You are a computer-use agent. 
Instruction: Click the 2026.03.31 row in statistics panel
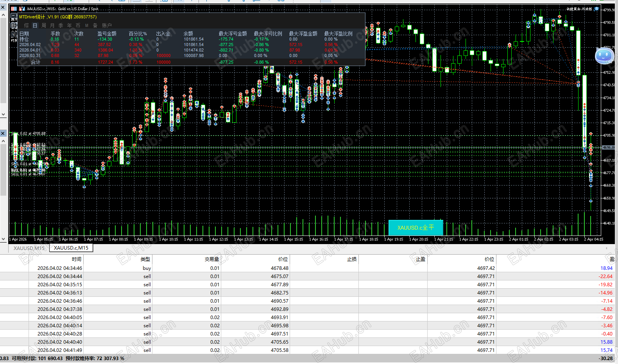click(x=192, y=56)
